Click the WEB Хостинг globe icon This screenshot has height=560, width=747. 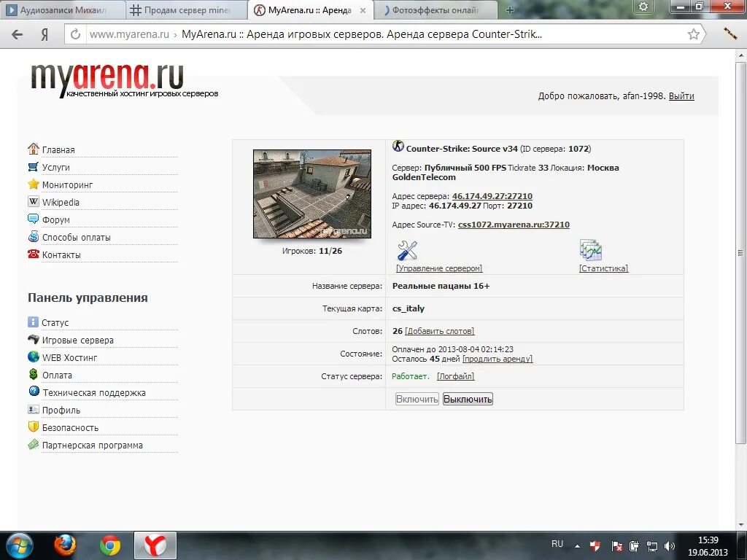coord(34,357)
